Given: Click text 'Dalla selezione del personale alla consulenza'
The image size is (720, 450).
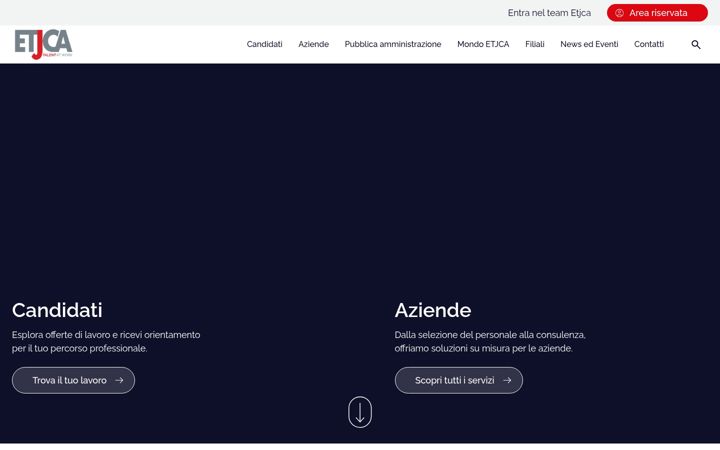Looking at the screenshot, I should point(490,335).
